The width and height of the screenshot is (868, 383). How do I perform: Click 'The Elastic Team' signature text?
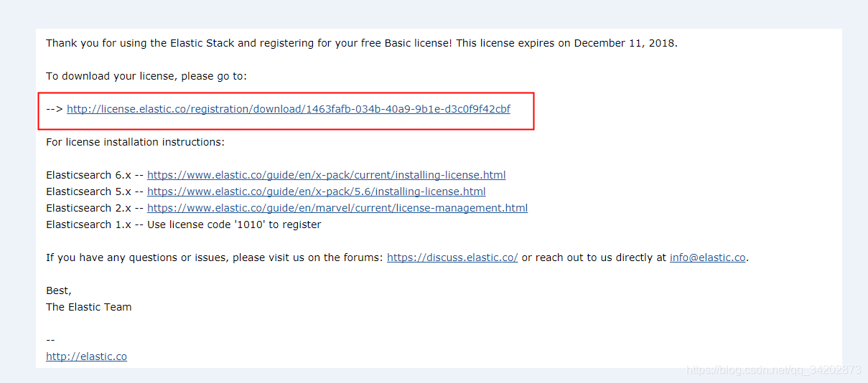coord(89,307)
